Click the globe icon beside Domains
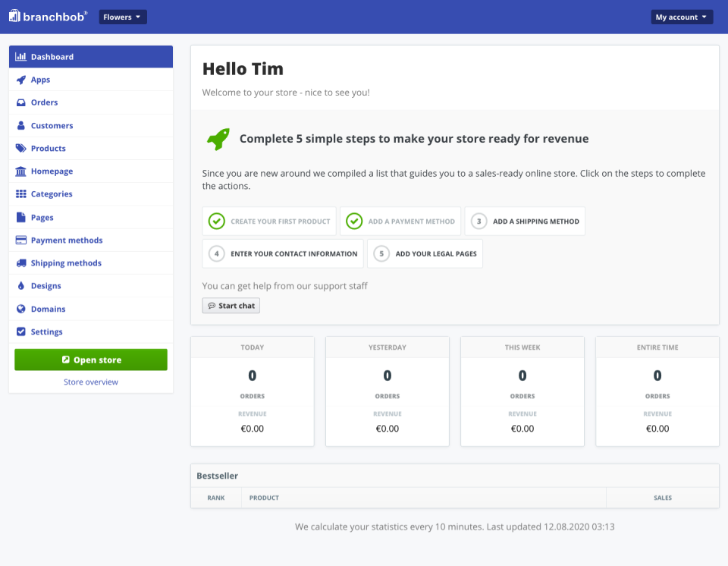Viewport: 728px width, 566px height. coord(21,309)
